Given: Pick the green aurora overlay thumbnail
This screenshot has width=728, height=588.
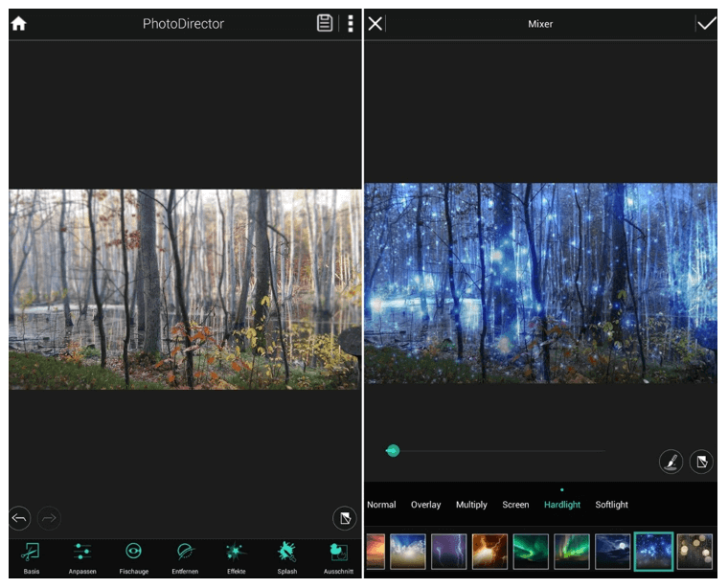Looking at the screenshot, I should (531, 552).
